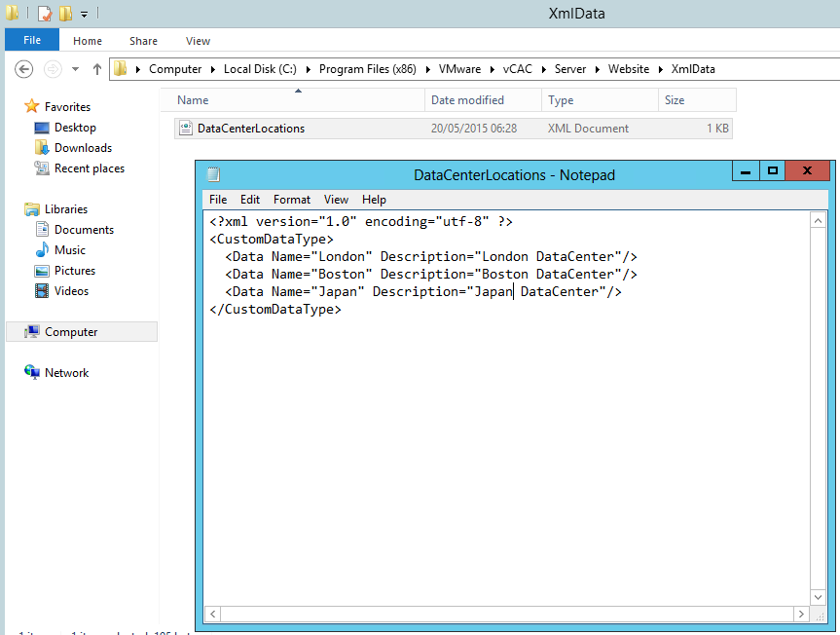This screenshot has height=635, width=840.
Task: Click the Network globe icon
Action: tap(32, 372)
